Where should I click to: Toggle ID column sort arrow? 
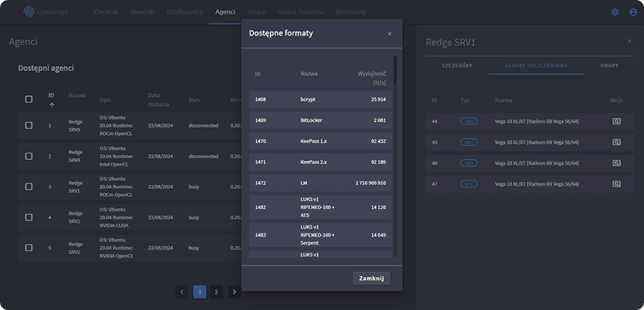[x=52, y=105]
